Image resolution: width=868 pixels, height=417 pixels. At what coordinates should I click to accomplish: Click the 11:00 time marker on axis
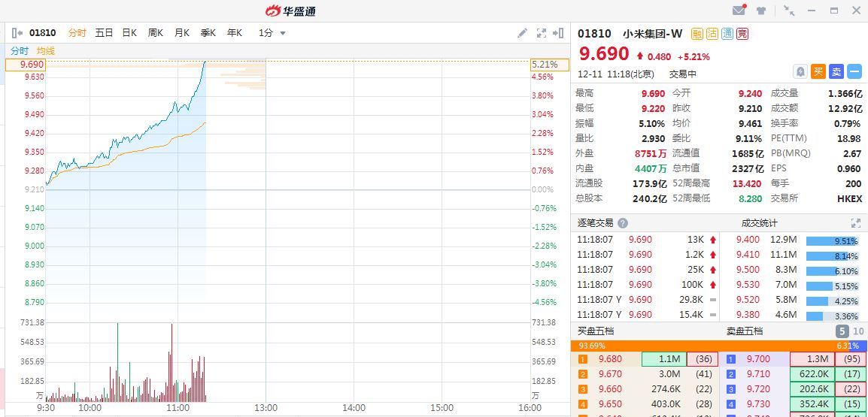pyautogui.click(x=178, y=408)
